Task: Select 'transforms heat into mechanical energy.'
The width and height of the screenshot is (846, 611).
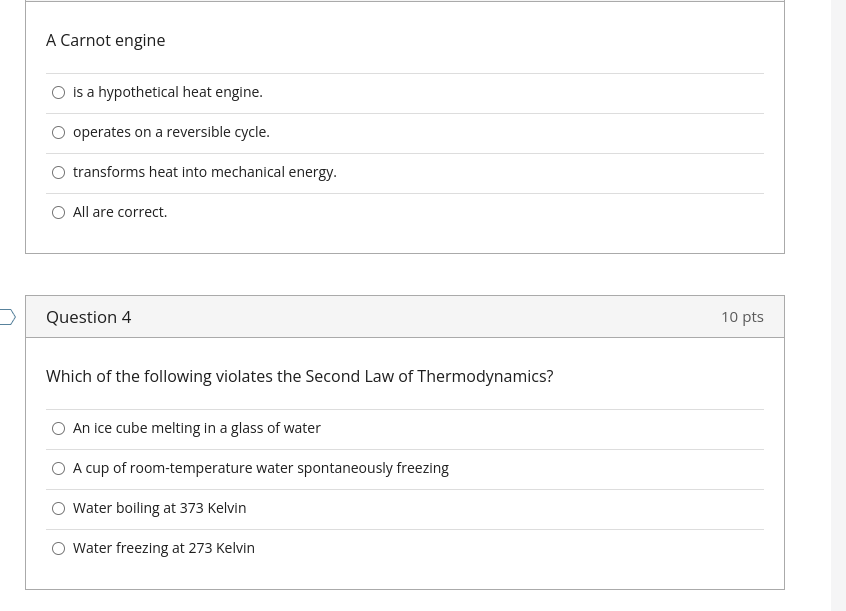Action: tap(58, 172)
